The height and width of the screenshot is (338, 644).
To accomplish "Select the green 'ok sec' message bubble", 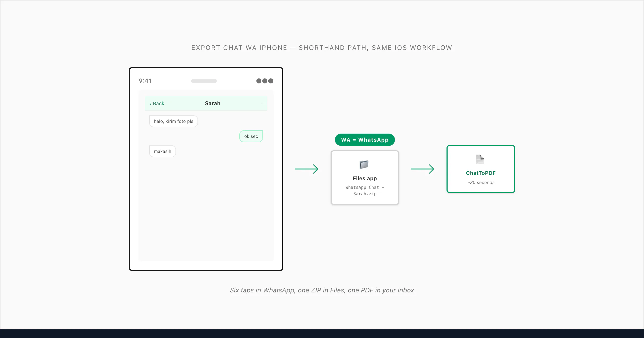I will 251,136.
